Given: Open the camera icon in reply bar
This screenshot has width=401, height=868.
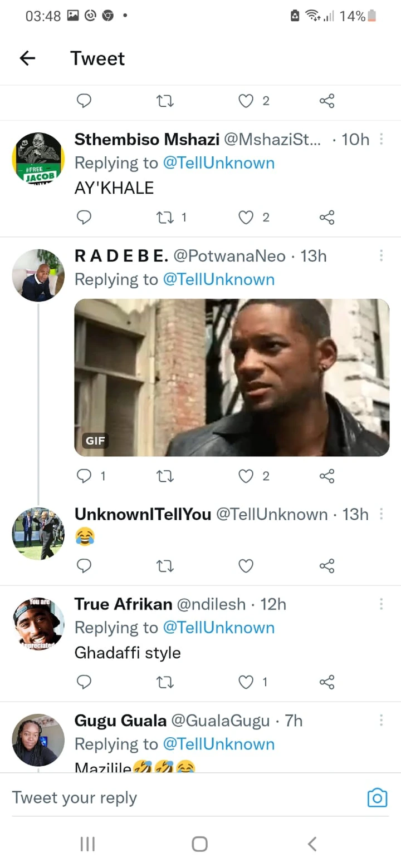Looking at the screenshot, I should point(378,798).
